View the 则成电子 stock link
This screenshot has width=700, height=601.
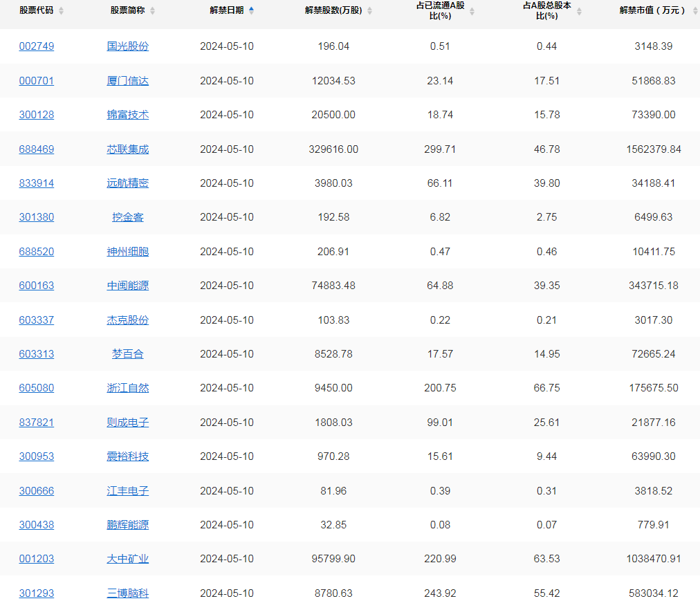pyautogui.click(x=128, y=423)
